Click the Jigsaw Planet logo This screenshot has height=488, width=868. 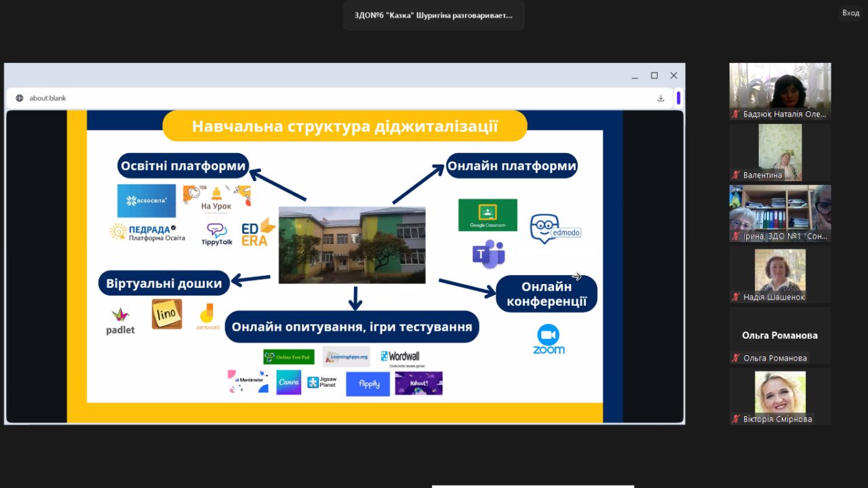tap(323, 383)
